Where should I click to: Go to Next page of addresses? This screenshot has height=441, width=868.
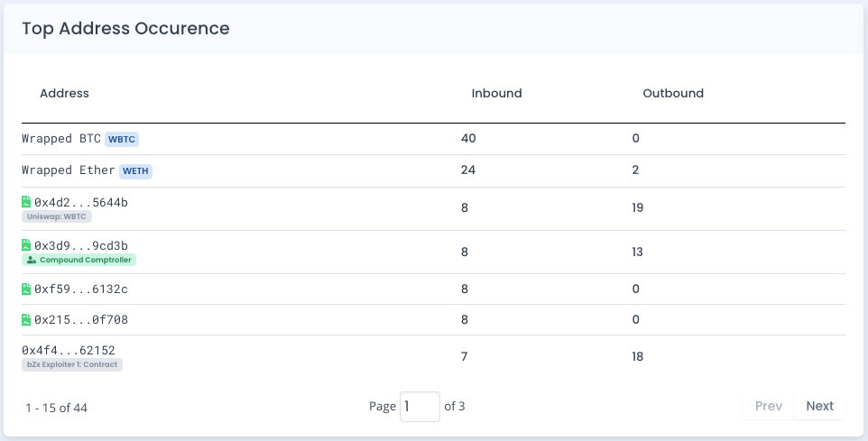point(819,406)
